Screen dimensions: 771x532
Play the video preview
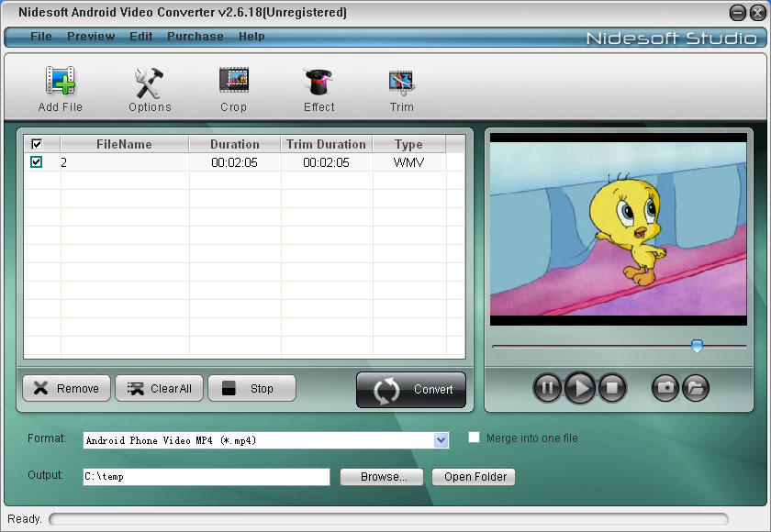pyautogui.click(x=580, y=388)
